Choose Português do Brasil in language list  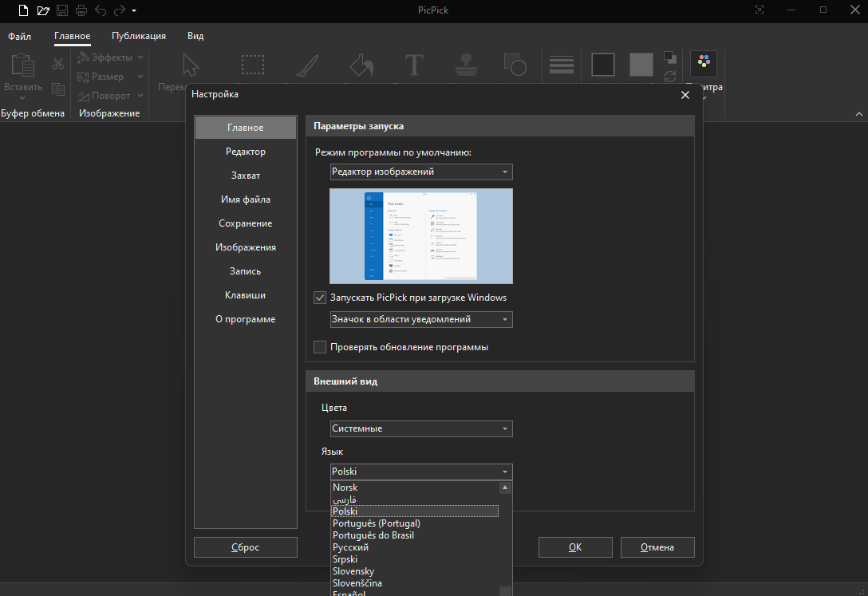click(415, 535)
